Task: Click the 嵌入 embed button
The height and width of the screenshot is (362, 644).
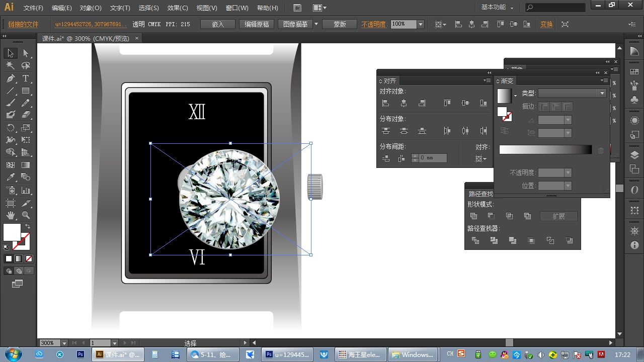Action: coord(218,24)
